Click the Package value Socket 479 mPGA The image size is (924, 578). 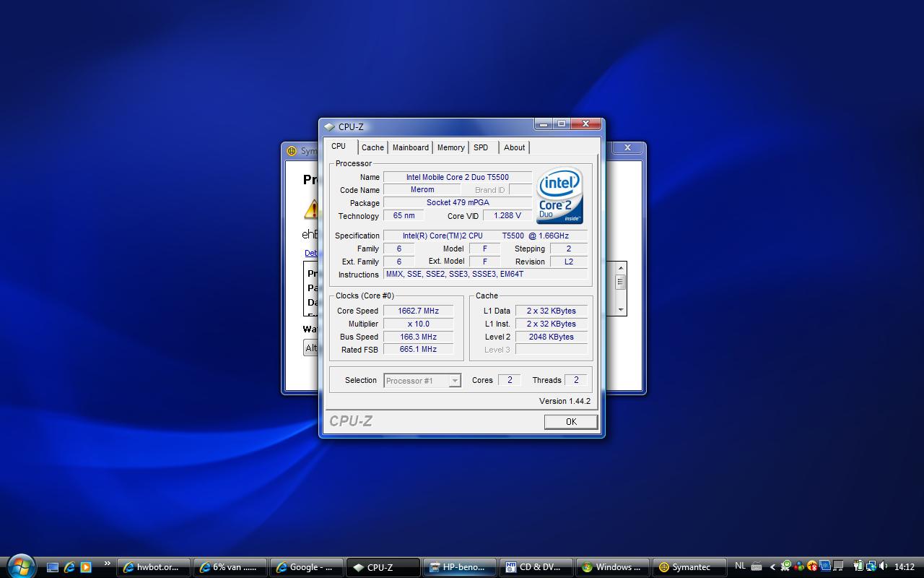[457, 203]
